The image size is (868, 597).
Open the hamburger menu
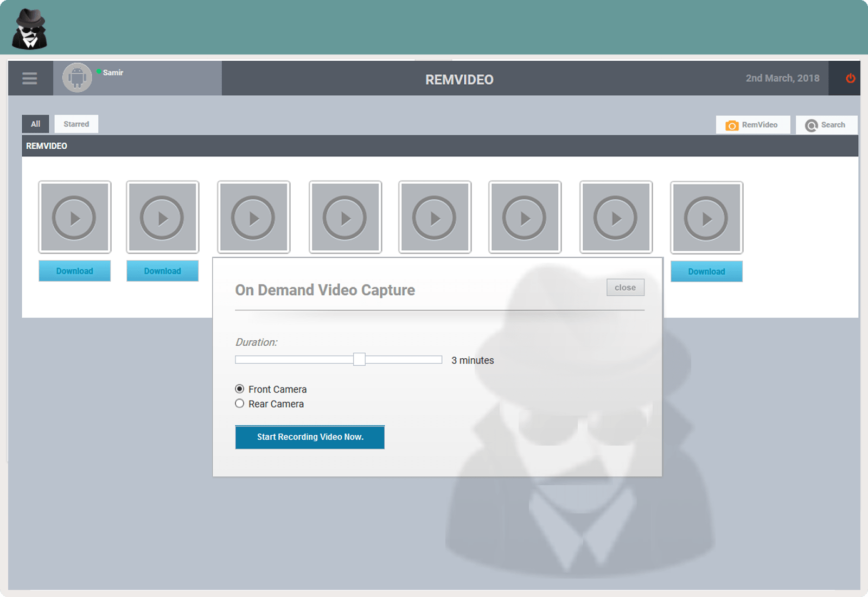[30, 78]
